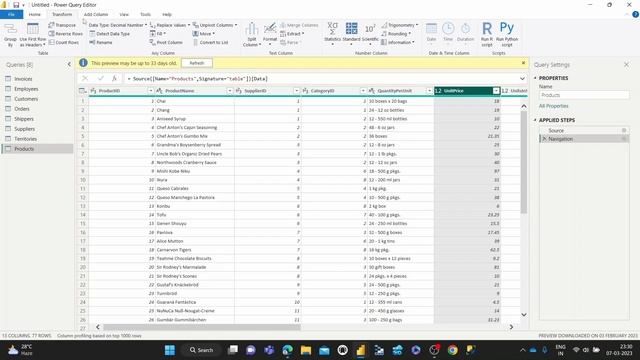
Task: Click Reverse Rows in the ribbon
Action: click(x=65, y=33)
